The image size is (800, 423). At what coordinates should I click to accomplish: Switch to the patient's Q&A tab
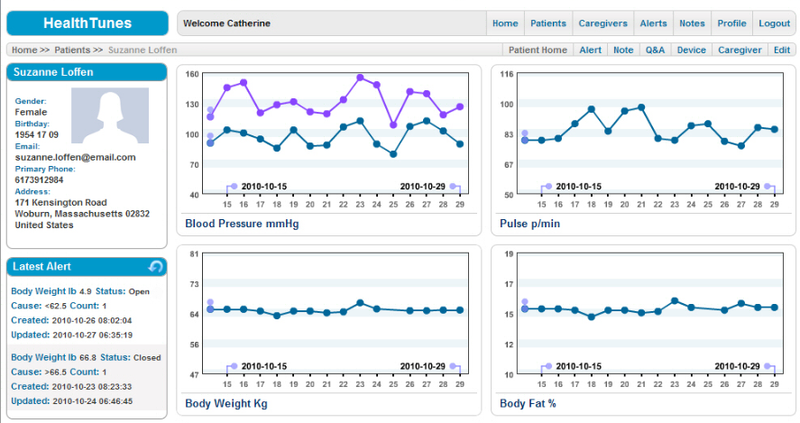(x=654, y=49)
